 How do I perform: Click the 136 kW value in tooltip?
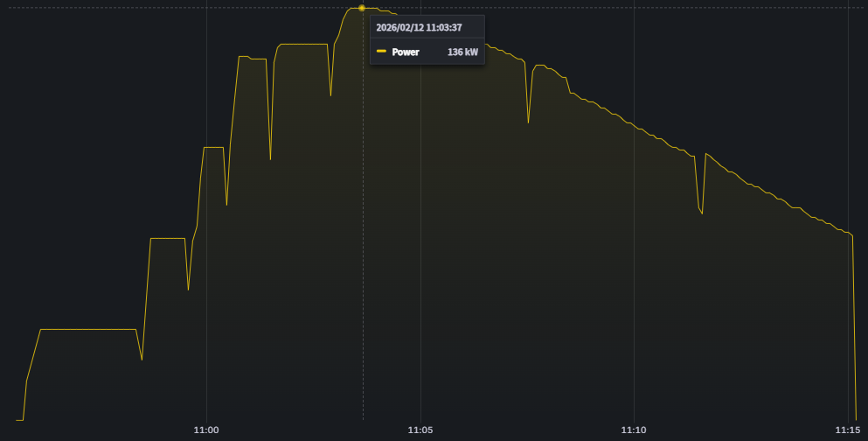pos(462,52)
